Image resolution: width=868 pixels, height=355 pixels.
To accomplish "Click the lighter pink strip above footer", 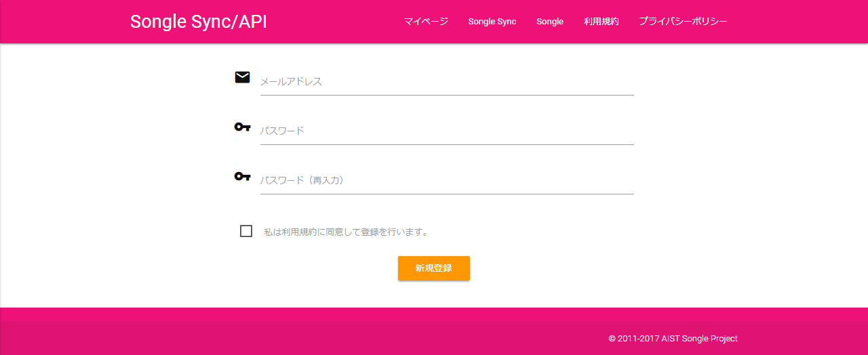I will pos(434,314).
